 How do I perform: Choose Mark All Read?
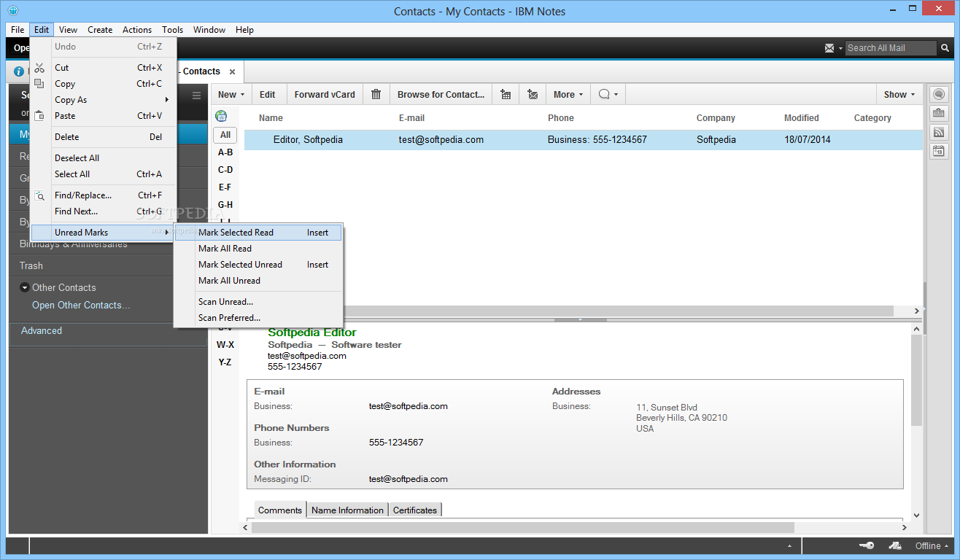(x=258, y=249)
